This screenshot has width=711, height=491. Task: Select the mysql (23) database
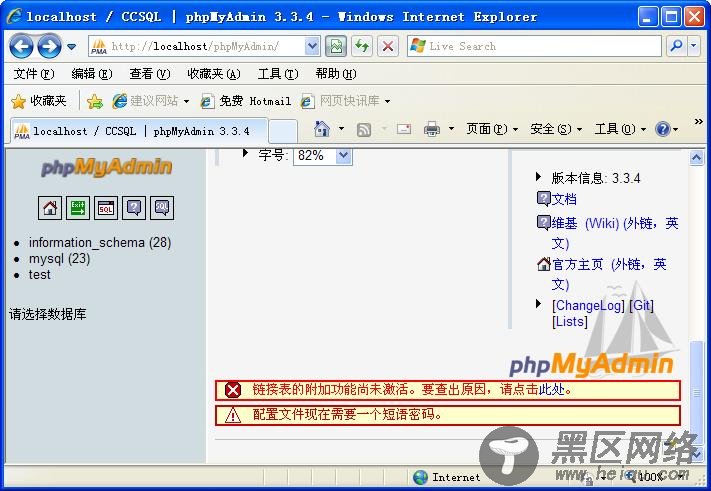(59, 259)
